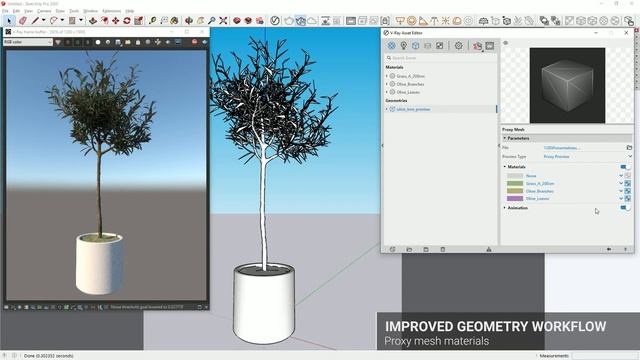Expand Grass_A_200mm material tree item
Viewport: 640px width, 360px height.
click(387, 76)
